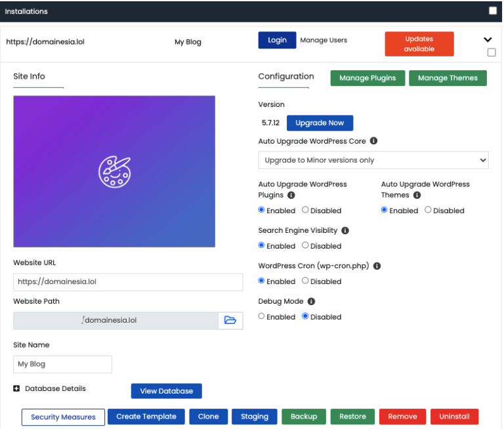Click the Database Details label

pos(55,388)
